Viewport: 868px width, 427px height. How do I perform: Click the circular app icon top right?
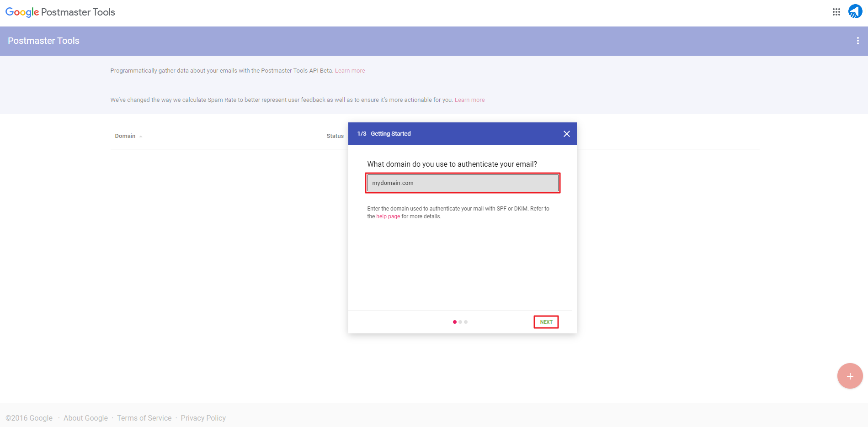[x=855, y=12]
